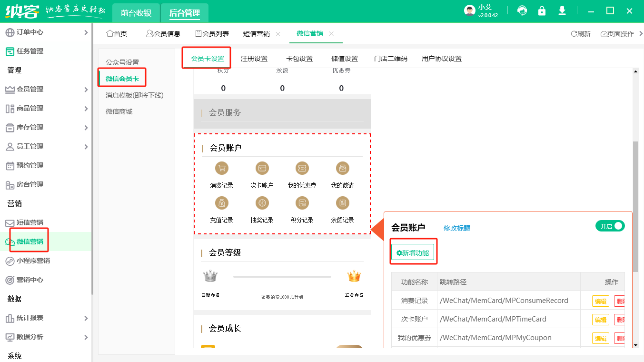The width and height of the screenshot is (644, 362).
Task: Click the 次卡账户 card icon
Action: 262,168
